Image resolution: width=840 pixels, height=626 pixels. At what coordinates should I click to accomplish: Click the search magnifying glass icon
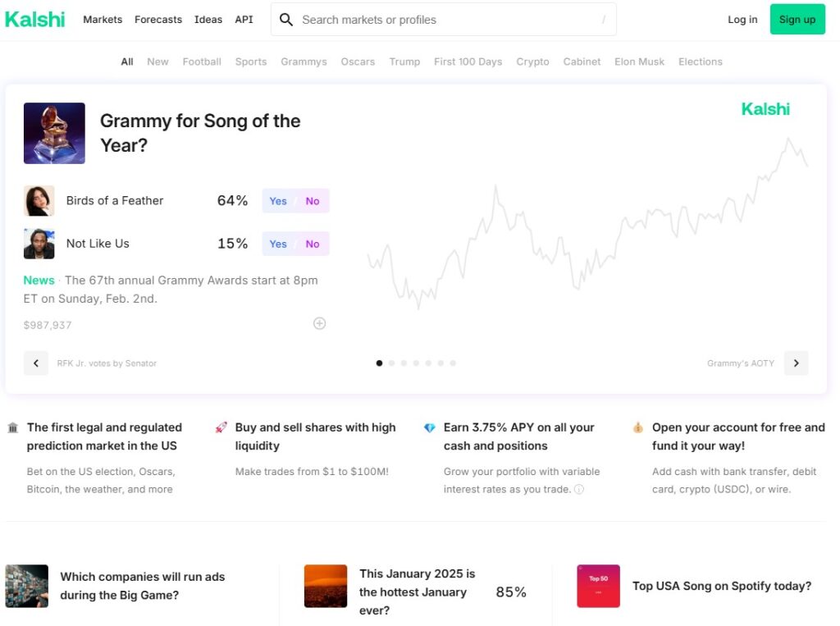tap(286, 19)
